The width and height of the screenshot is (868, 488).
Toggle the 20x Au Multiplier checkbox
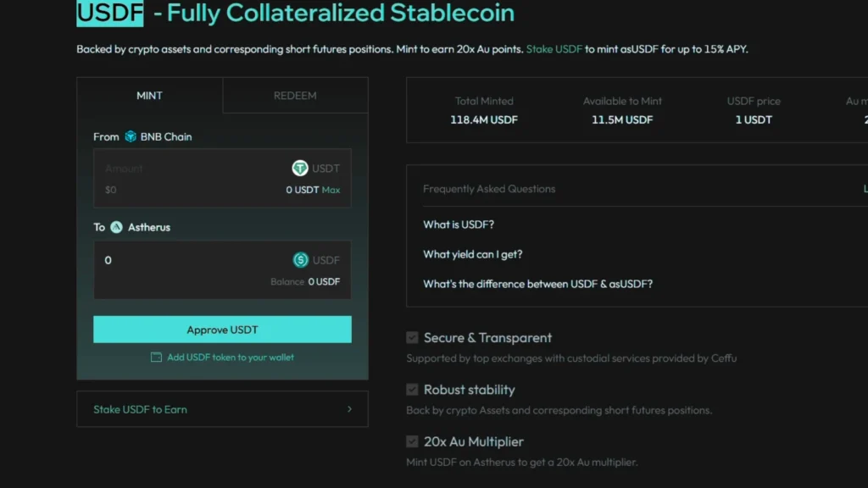[413, 441]
